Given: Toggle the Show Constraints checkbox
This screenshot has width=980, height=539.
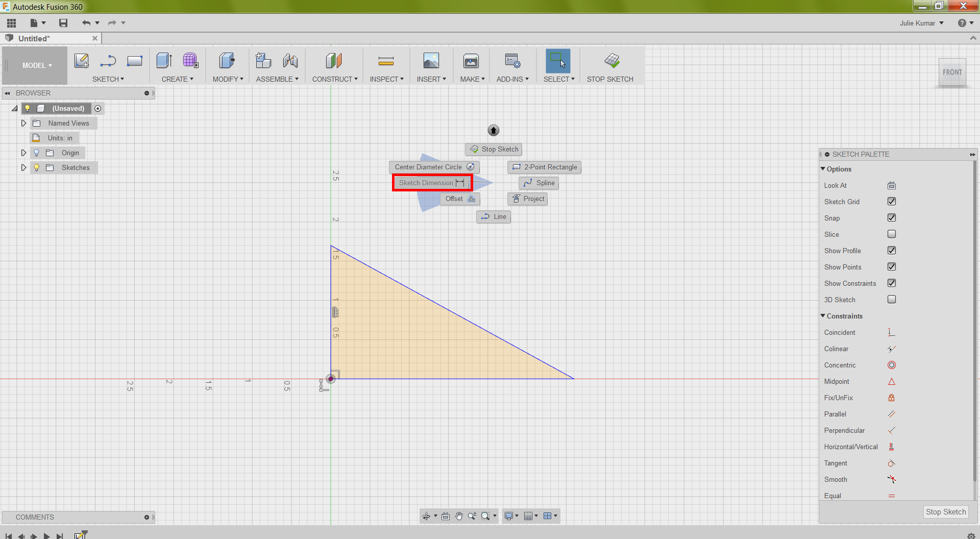Looking at the screenshot, I should (892, 283).
